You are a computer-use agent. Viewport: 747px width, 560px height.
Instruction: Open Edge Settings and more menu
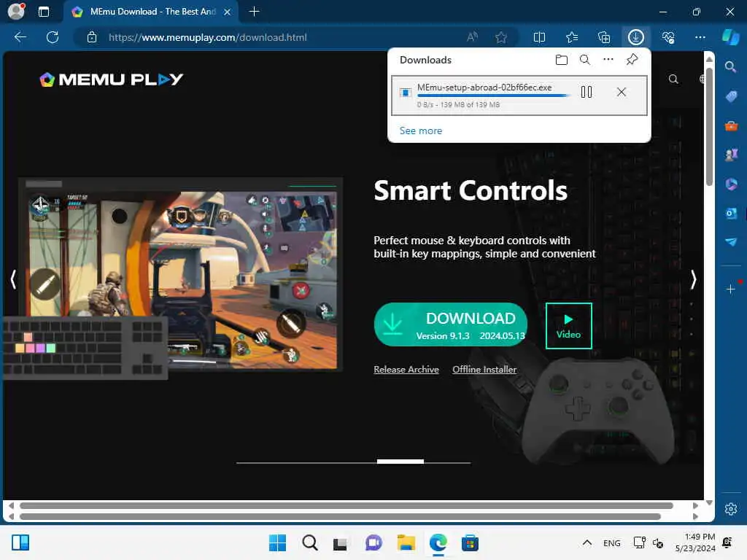[700, 37]
